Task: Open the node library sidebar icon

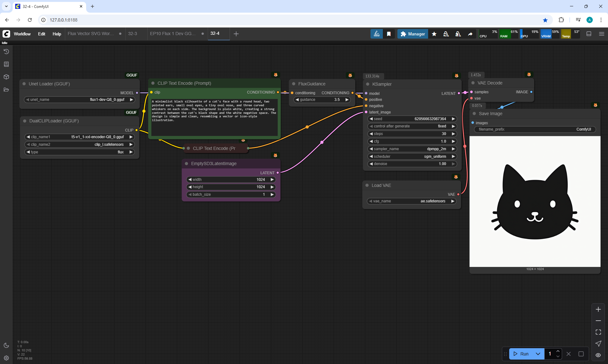Action: click(x=6, y=64)
